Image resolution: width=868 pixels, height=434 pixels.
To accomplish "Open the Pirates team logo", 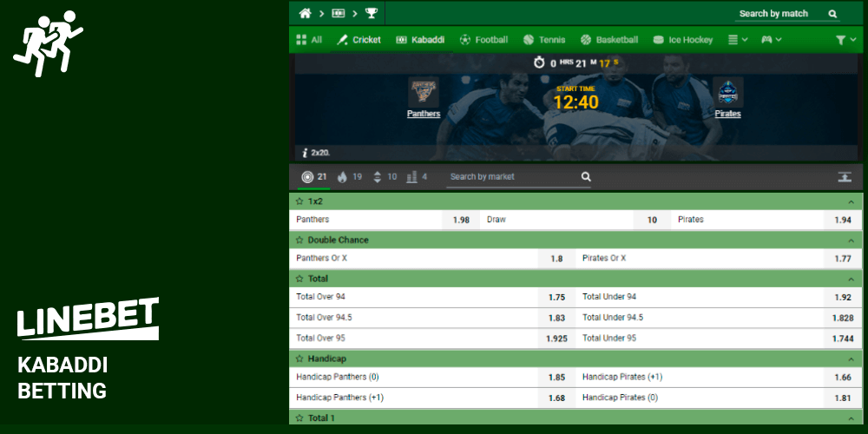I will 728,92.
